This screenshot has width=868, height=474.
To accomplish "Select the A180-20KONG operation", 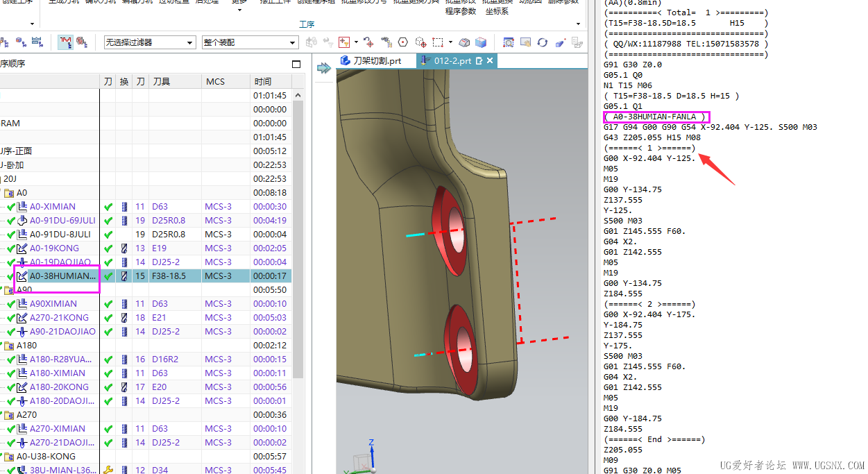I will pyautogui.click(x=59, y=387).
